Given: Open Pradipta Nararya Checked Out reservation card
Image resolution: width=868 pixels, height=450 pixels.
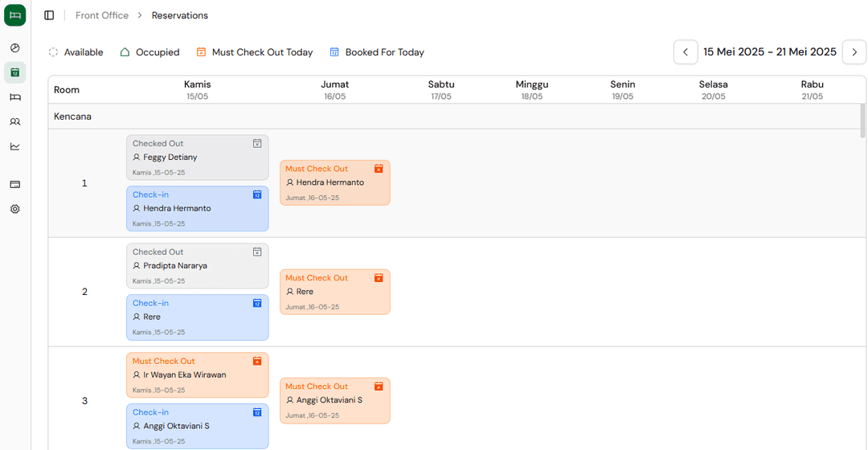Looking at the screenshot, I should pyautogui.click(x=198, y=266).
